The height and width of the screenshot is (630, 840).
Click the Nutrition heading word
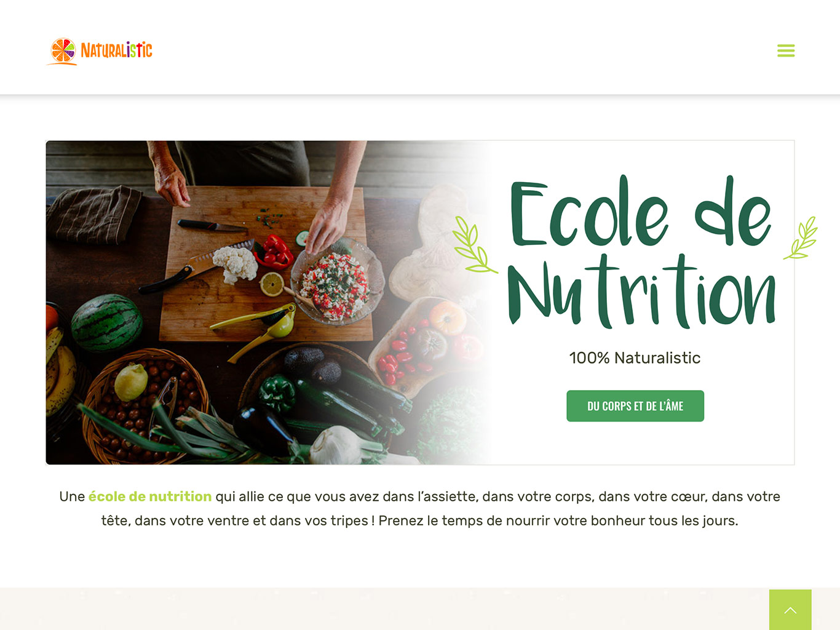(641, 291)
